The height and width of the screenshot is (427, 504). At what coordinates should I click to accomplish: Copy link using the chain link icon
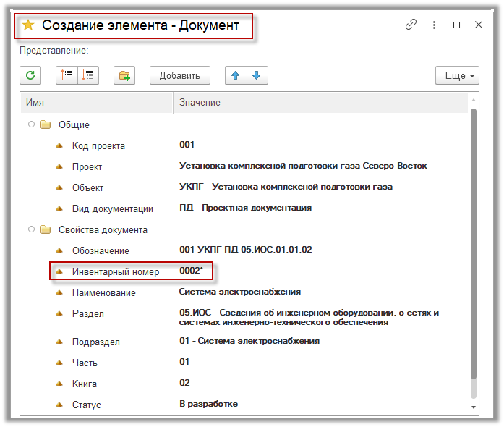(x=411, y=25)
